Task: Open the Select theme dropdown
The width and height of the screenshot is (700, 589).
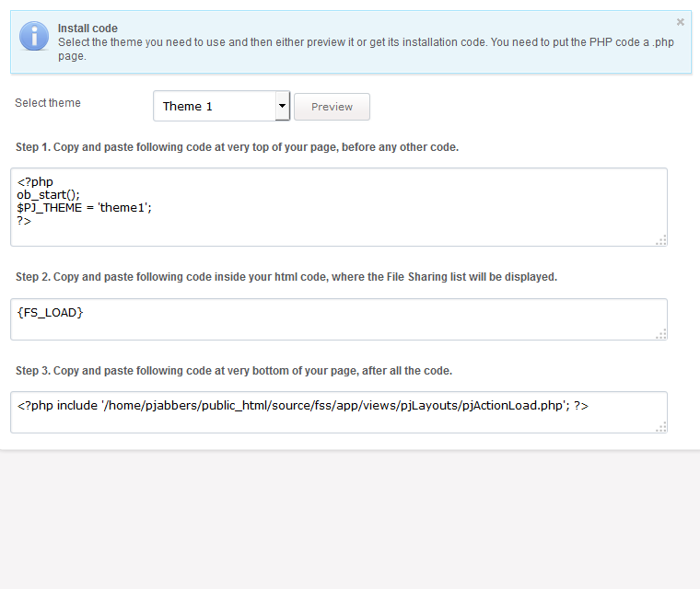Action: tap(221, 106)
